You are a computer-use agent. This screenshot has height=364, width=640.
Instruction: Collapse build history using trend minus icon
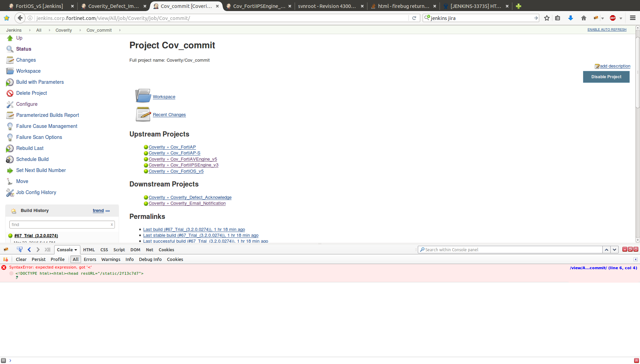pyautogui.click(x=108, y=211)
